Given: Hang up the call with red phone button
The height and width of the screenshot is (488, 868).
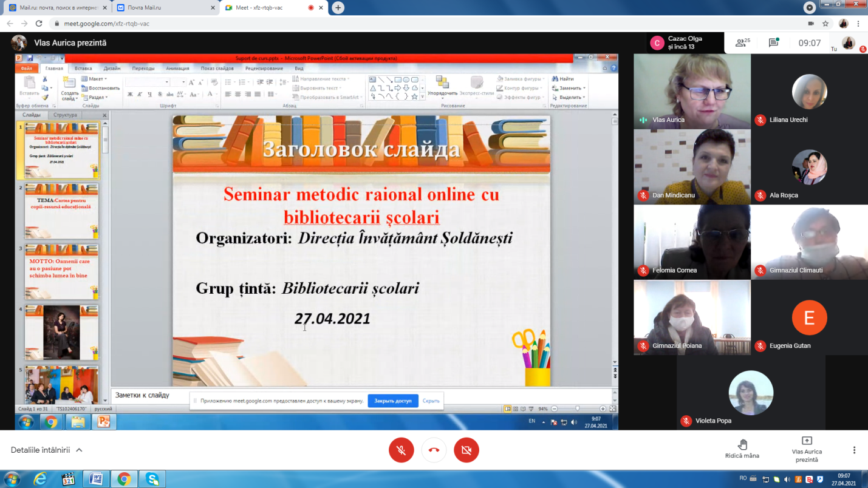Looking at the screenshot, I should coord(434,450).
